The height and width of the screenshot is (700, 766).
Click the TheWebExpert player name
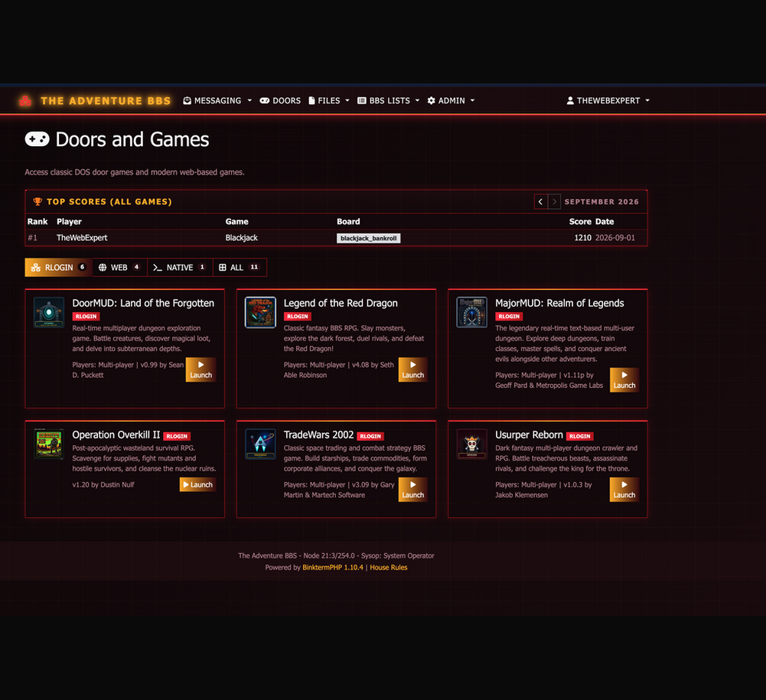coord(82,237)
